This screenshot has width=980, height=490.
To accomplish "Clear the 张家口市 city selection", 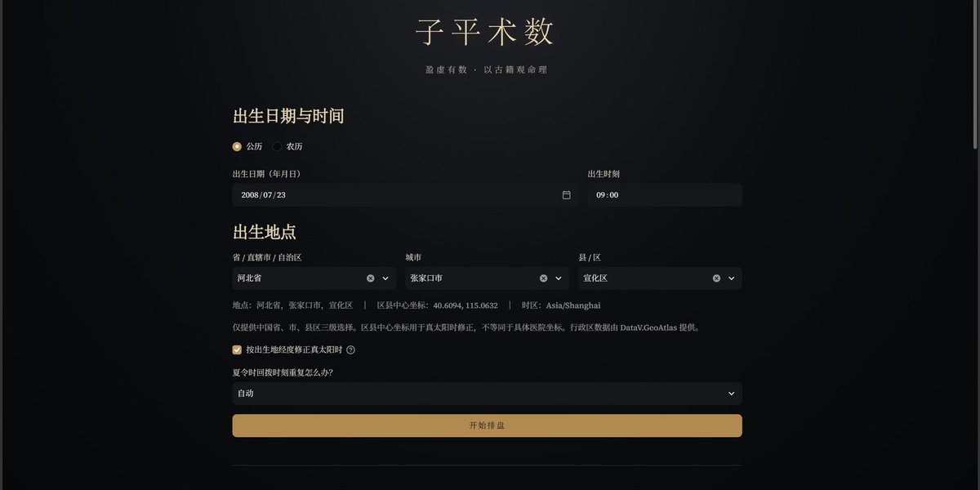I will click(543, 278).
